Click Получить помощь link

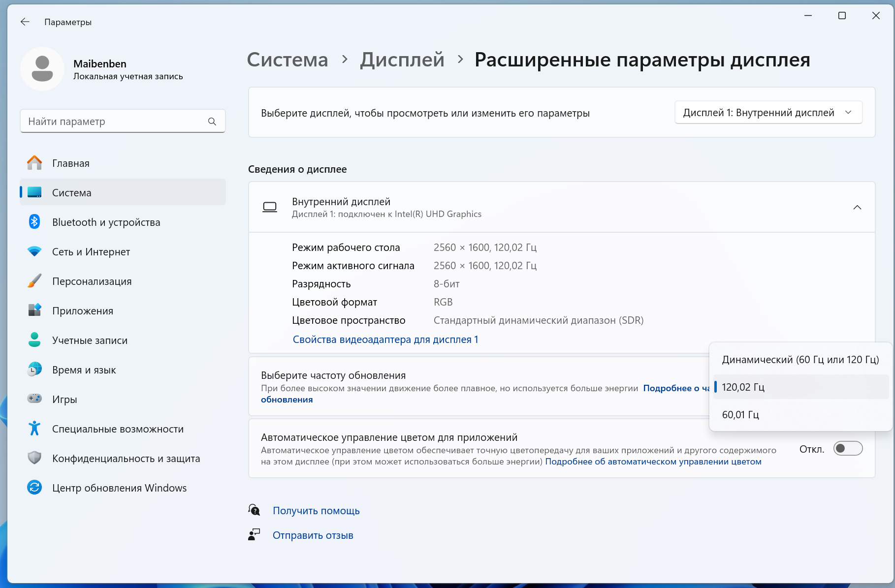tap(316, 511)
